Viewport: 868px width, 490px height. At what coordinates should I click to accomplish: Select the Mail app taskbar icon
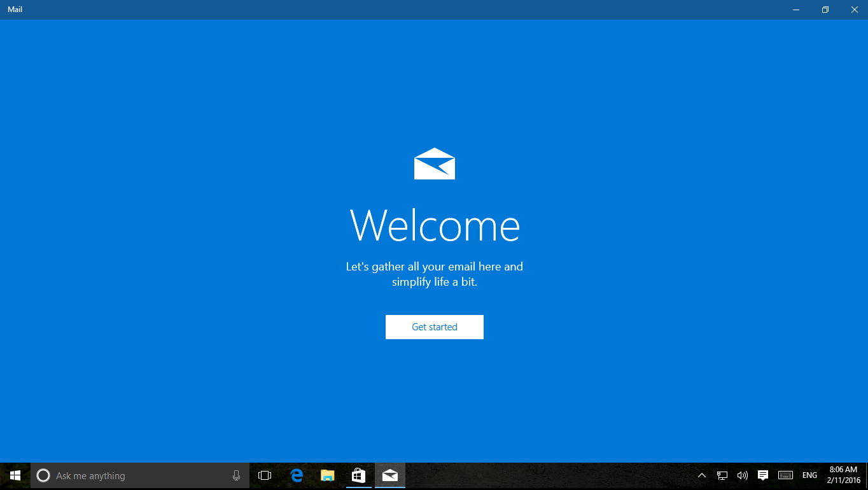390,475
